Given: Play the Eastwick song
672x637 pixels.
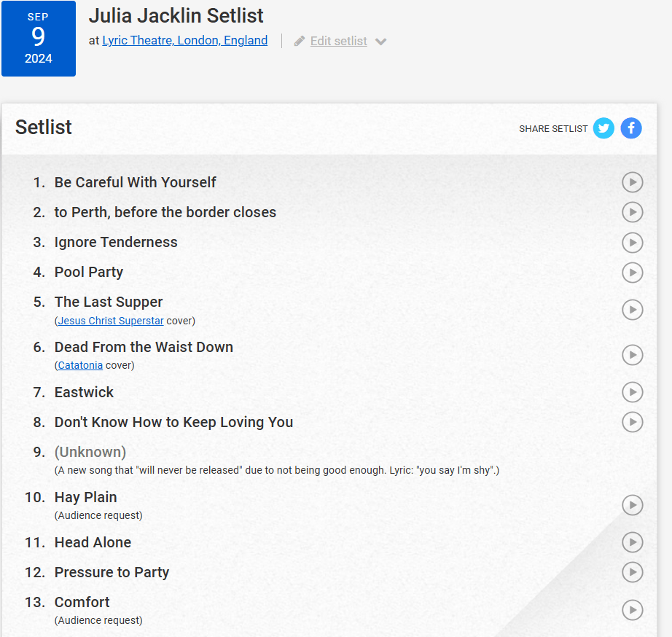Looking at the screenshot, I should point(632,392).
